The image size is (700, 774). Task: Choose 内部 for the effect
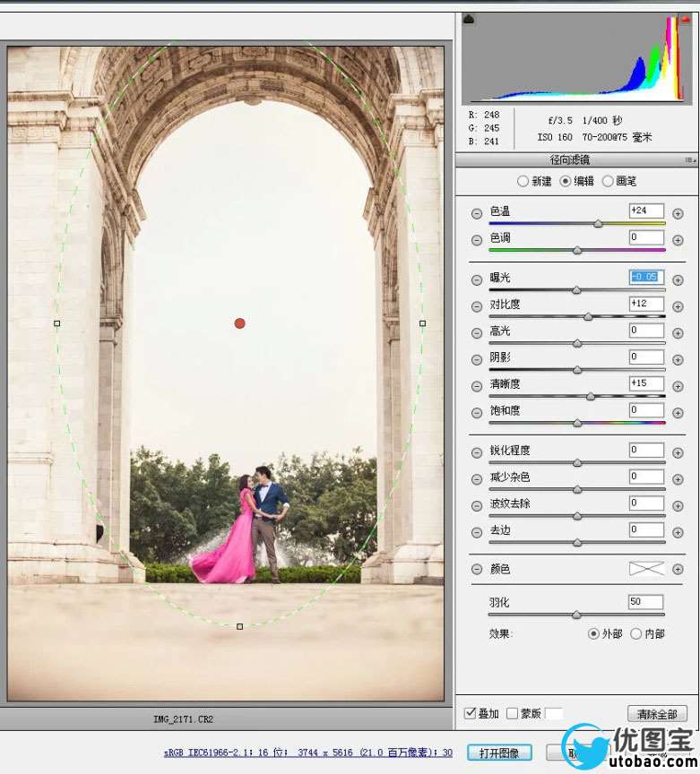(635, 634)
